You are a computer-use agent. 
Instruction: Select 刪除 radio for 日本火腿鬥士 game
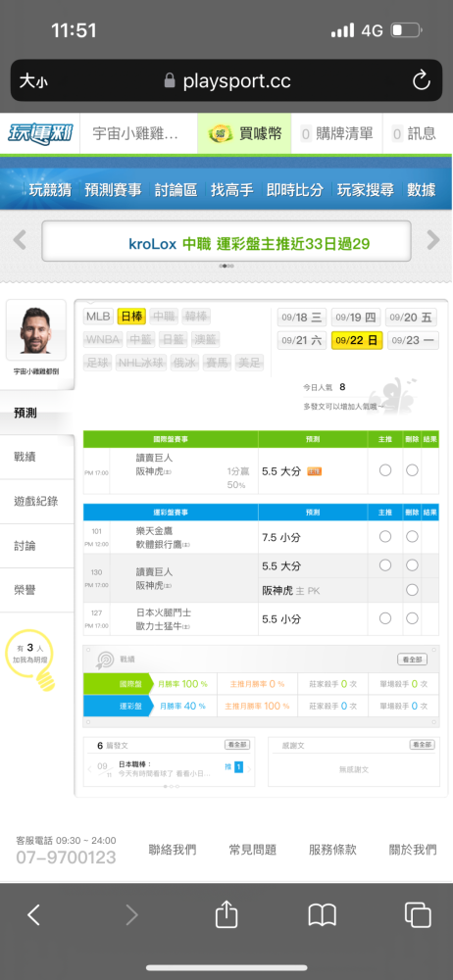coord(412,618)
